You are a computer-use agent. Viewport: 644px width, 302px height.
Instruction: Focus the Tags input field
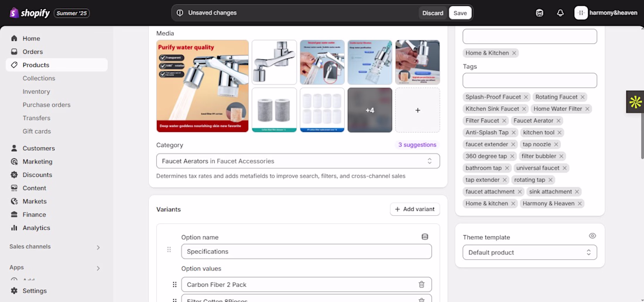(x=530, y=80)
